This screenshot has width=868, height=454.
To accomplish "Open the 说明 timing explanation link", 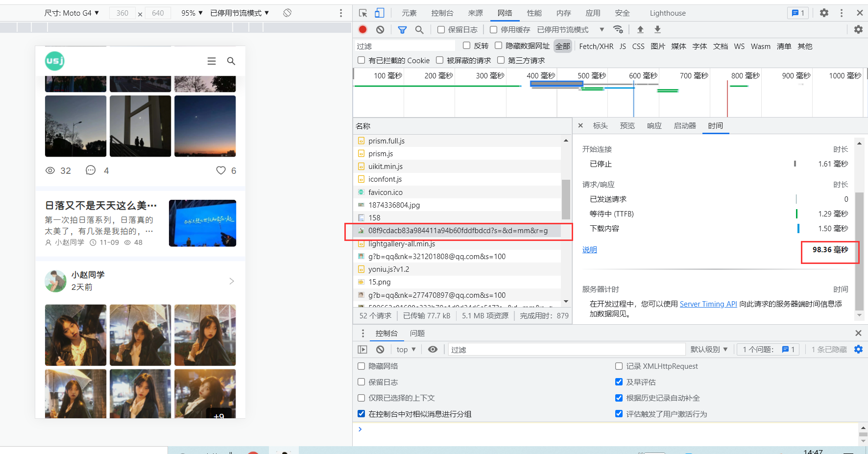I will [x=589, y=250].
